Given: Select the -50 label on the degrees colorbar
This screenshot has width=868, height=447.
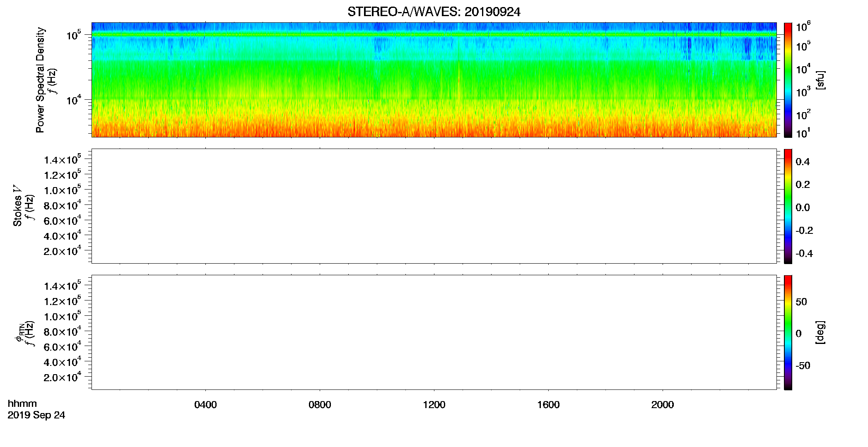Looking at the screenshot, I should point(803,366).
